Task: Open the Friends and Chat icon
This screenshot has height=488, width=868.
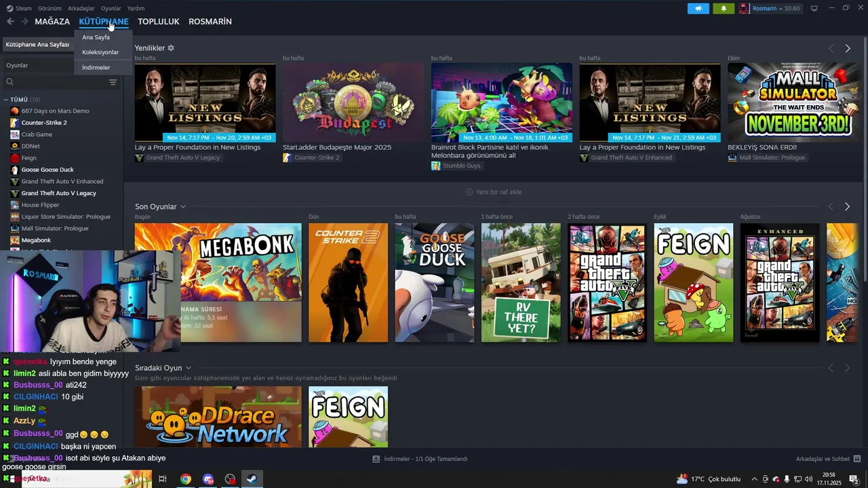Action: [x=857, y=459]
